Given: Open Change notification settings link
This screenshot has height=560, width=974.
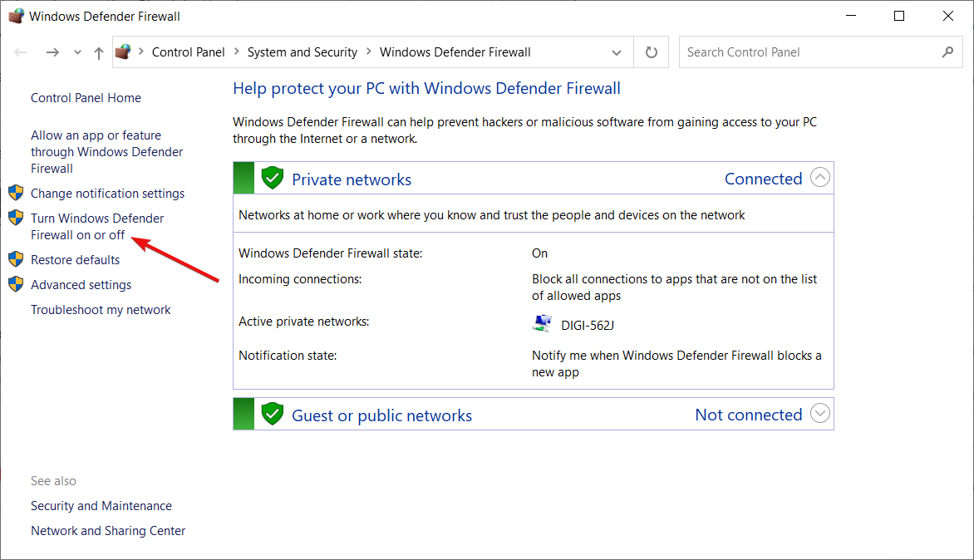Looking at the screenshot, I should [107, 194].
